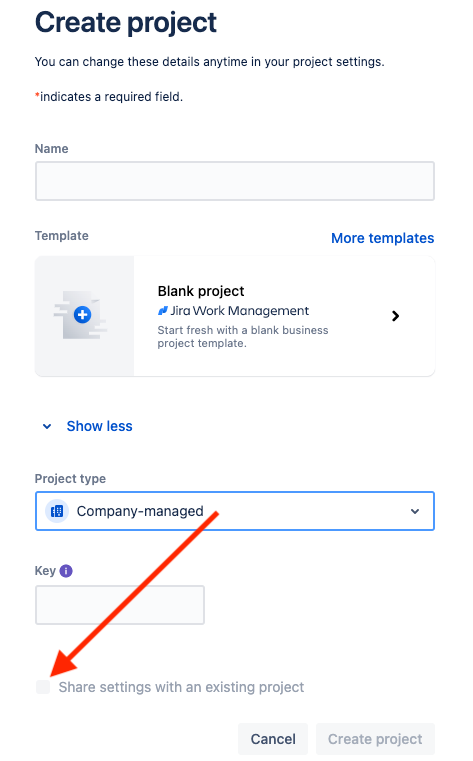
Task: Click the Show less link
Action: pyautogui.click(x=99, y=426)
